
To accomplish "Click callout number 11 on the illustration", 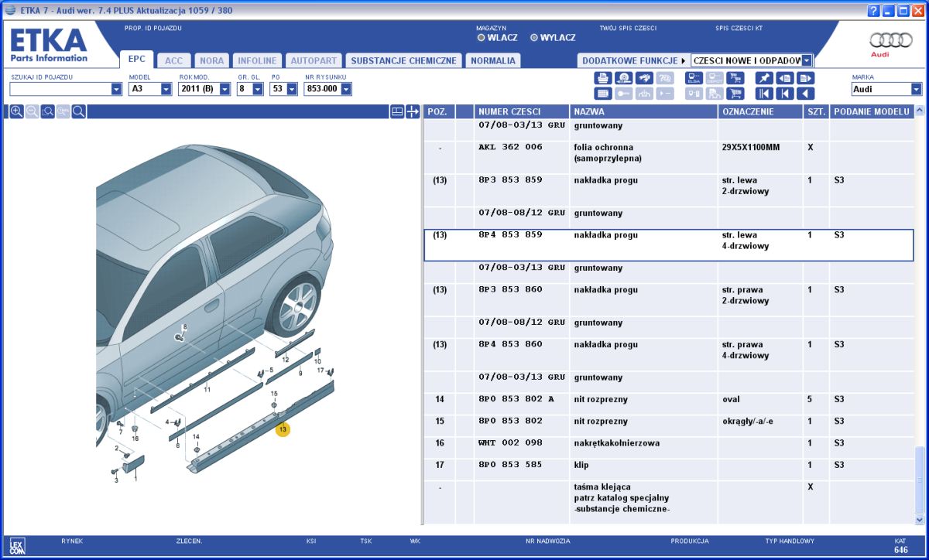I will (x=207, y=390).
